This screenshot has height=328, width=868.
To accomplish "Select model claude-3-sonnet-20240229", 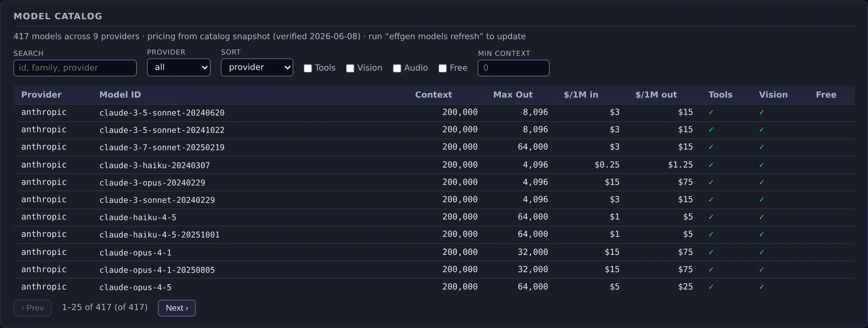I will tap(157, 200).
